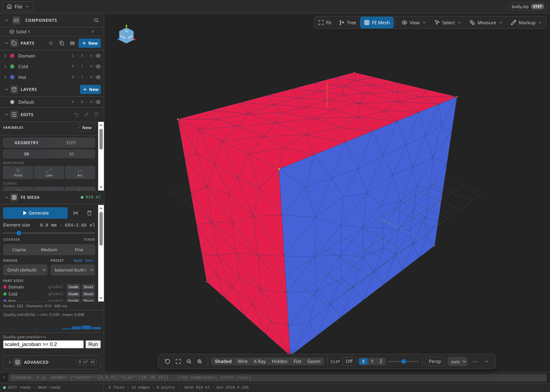The image size is (550, 392).
Task: Redo the edit in Edits section
Action: click(86, 115)
